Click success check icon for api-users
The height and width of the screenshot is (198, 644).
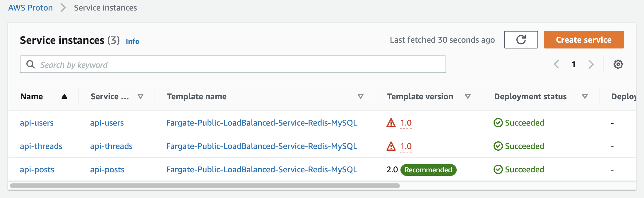coord(498,123)
